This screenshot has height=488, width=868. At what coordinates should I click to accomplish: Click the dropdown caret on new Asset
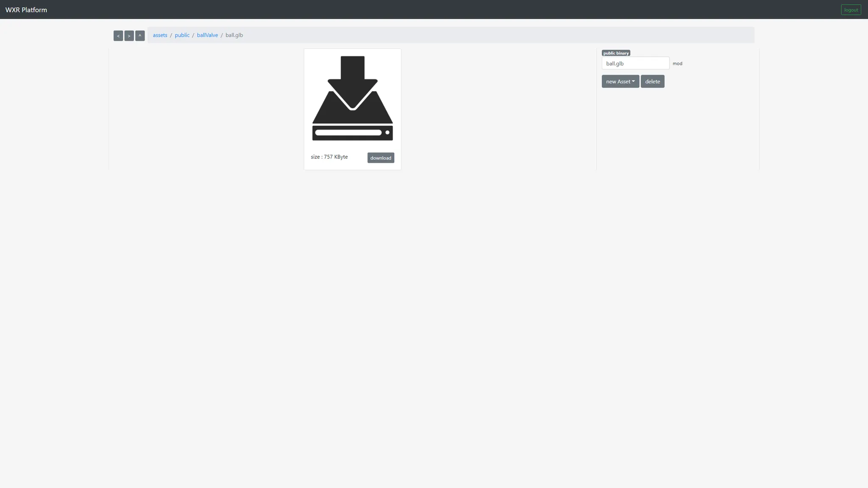633,81
